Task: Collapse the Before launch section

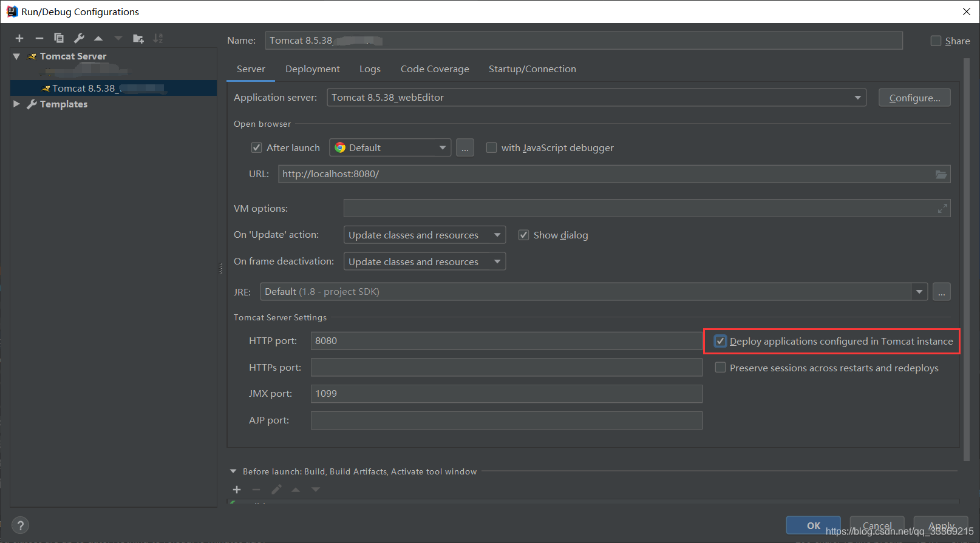Action: coord(233,471)
